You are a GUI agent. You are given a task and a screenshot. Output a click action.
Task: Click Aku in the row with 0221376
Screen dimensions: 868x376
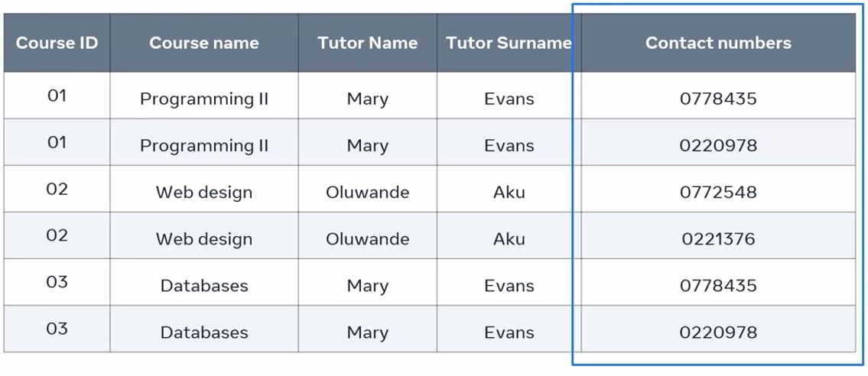click(x=509, y=238)
